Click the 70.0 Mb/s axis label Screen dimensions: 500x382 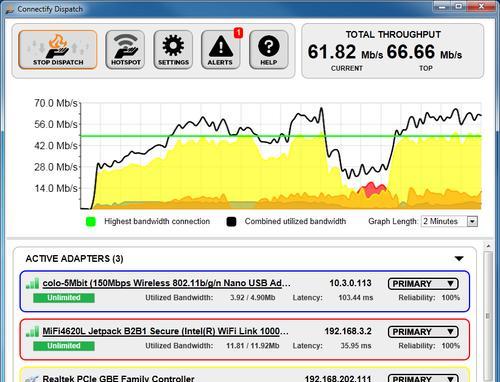56,103
